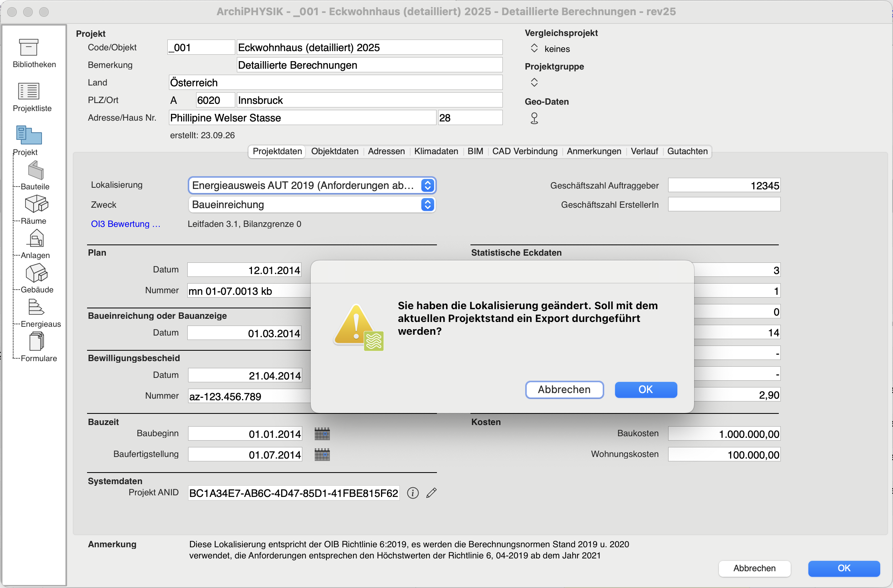
Task: Select the Projekt sidebar icon
Action: click(x=29, y=135)
